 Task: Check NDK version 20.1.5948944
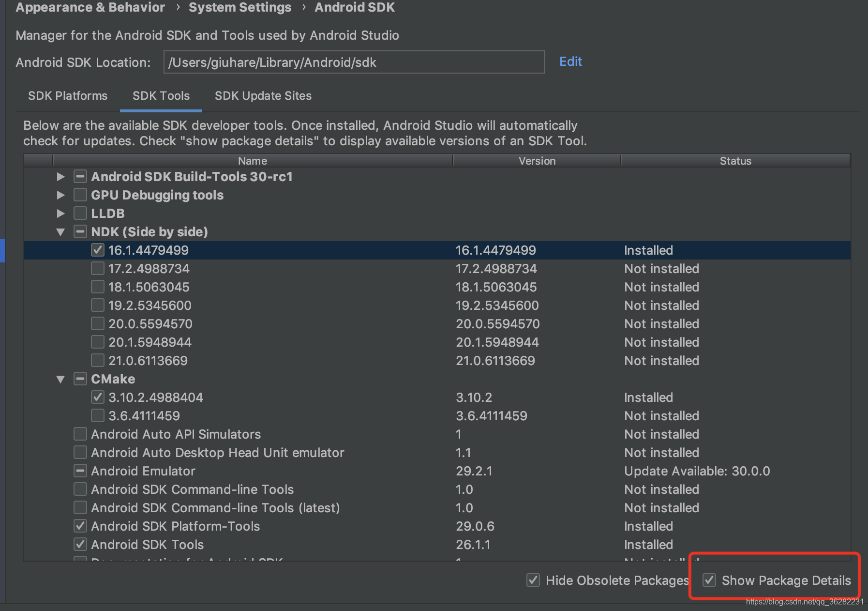point(98,342)
